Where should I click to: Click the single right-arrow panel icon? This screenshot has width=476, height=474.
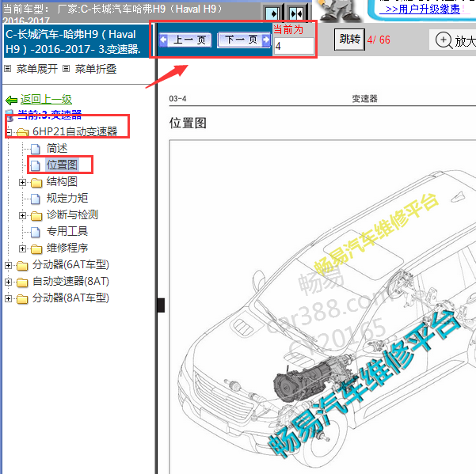[x=272, y=13]
